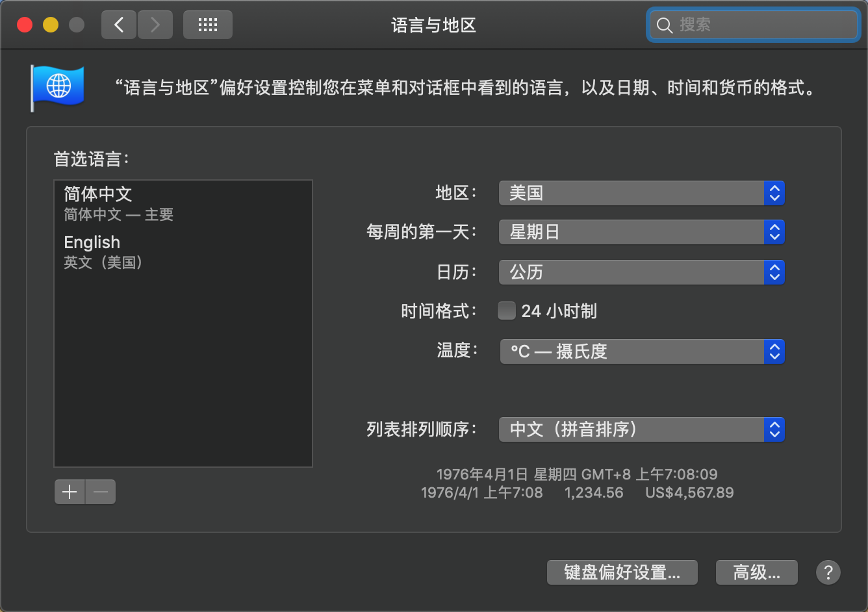
Task: Click the yellow minimize window button
Action: [51, 25]
